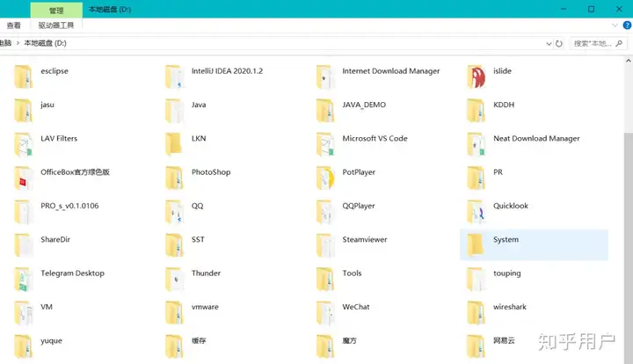Select the PRO_s_v0.1.0106 folder name
Viewport: 633px width, 364px height.
click(69, 206)
